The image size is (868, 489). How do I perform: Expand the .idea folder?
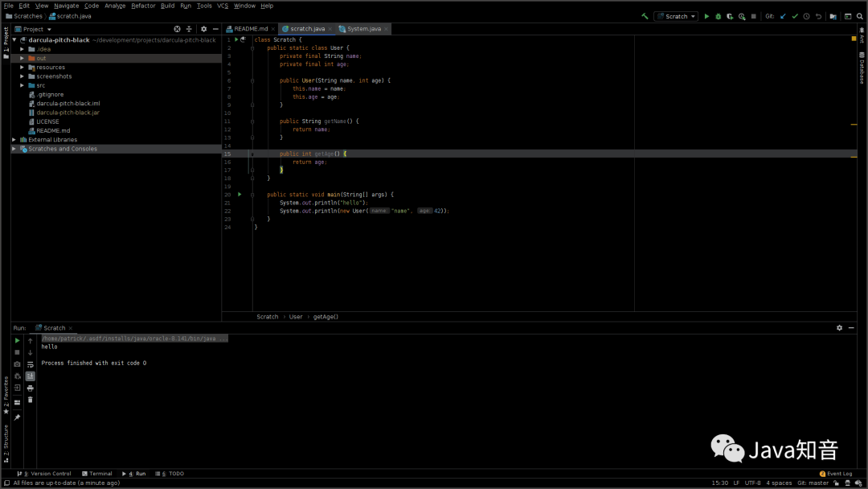[x=23, y=49]
